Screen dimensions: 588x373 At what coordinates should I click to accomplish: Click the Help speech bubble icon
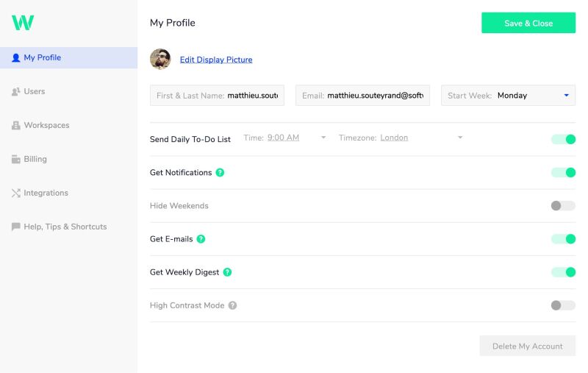click(15, 227)
